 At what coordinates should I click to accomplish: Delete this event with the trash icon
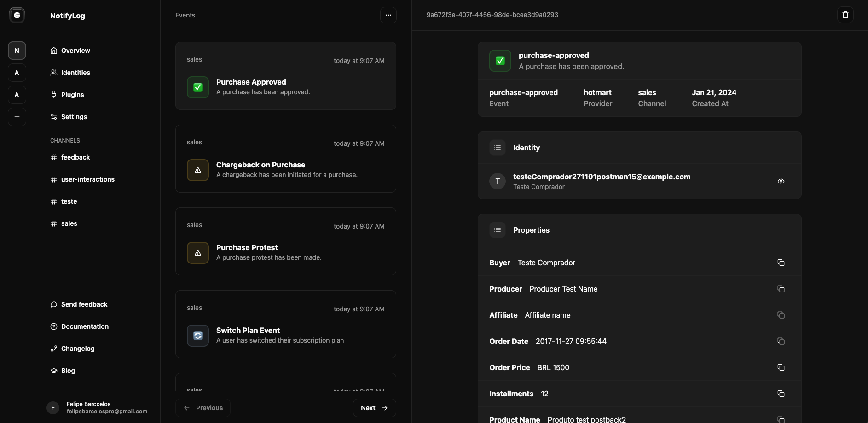[845, 15]
